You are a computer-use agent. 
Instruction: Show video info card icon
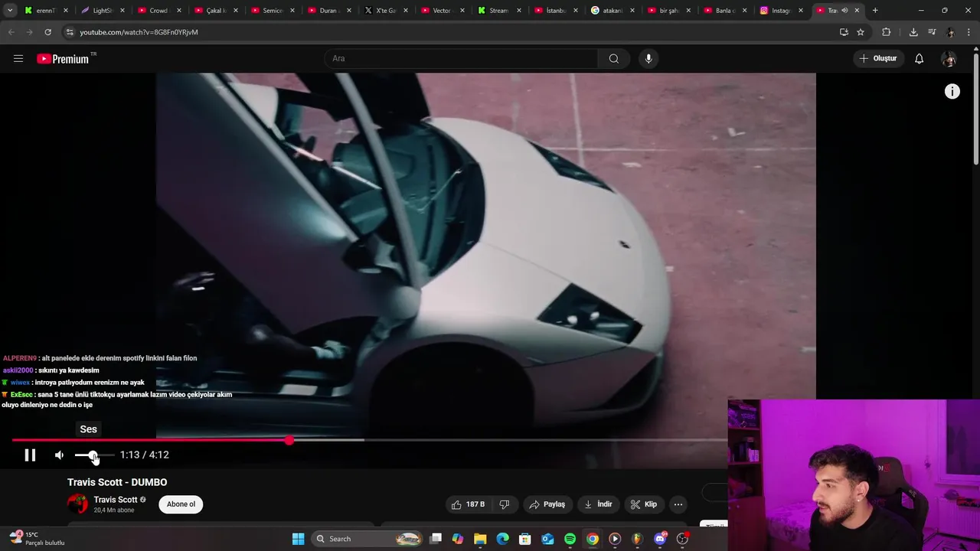click(x=952, y=92)
